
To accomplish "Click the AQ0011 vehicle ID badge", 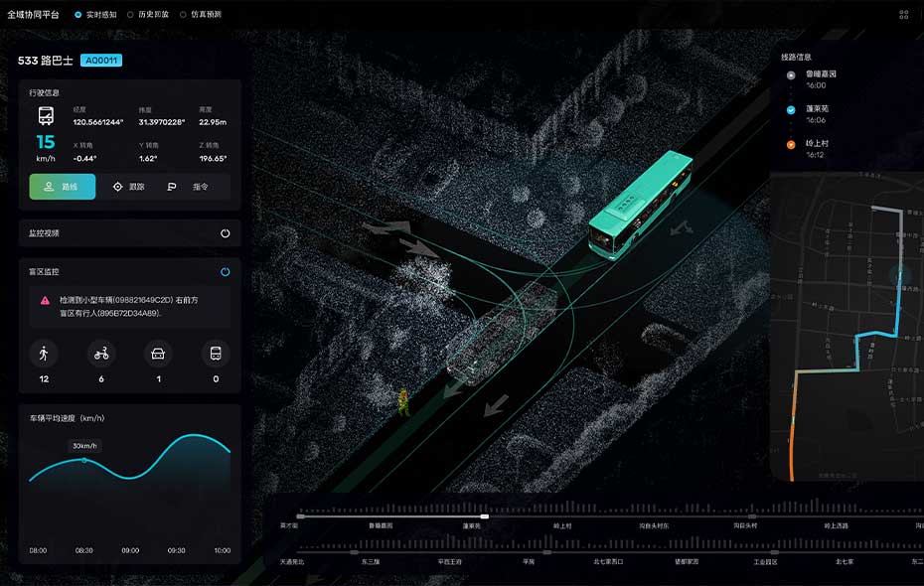I will [100, 61].
